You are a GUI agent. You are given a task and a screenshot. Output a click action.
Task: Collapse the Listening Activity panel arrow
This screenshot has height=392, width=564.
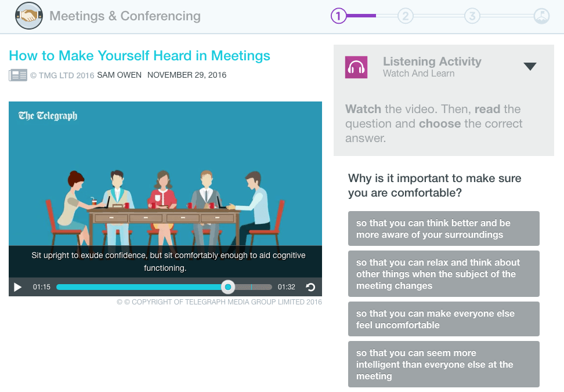pyautogui.click(x=530, y=67)
